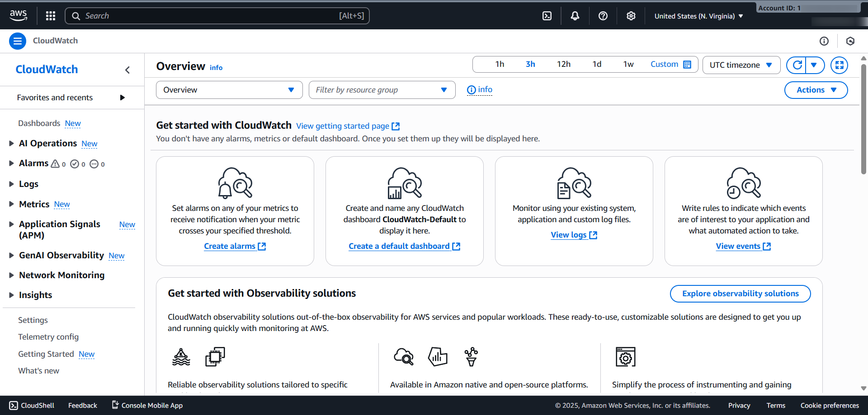This screenshot has height=415, width=868.
Task: Expand the Logs section
Action: pos(11,184)
